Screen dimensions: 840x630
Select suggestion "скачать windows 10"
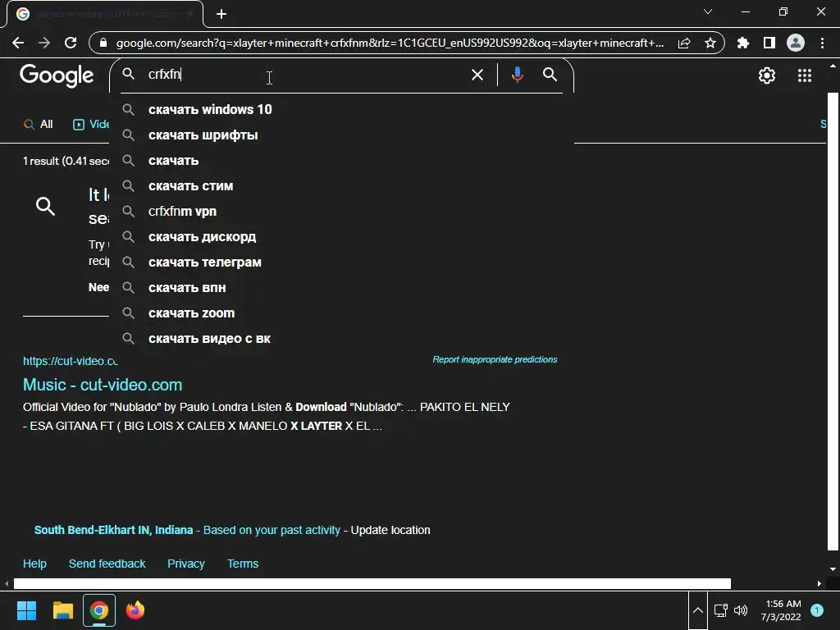pyautogui.click(x=341, y=109)
